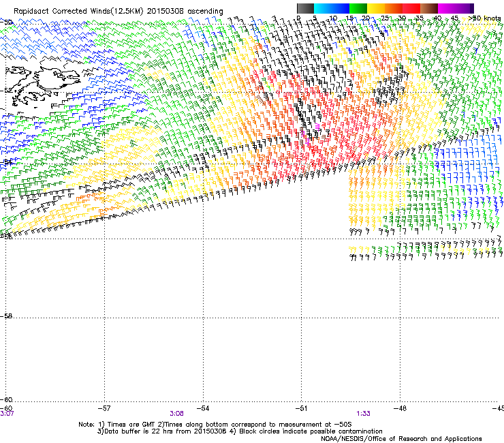
Task: Click the purple time stamp '3:07'
Action: [7, 414]
